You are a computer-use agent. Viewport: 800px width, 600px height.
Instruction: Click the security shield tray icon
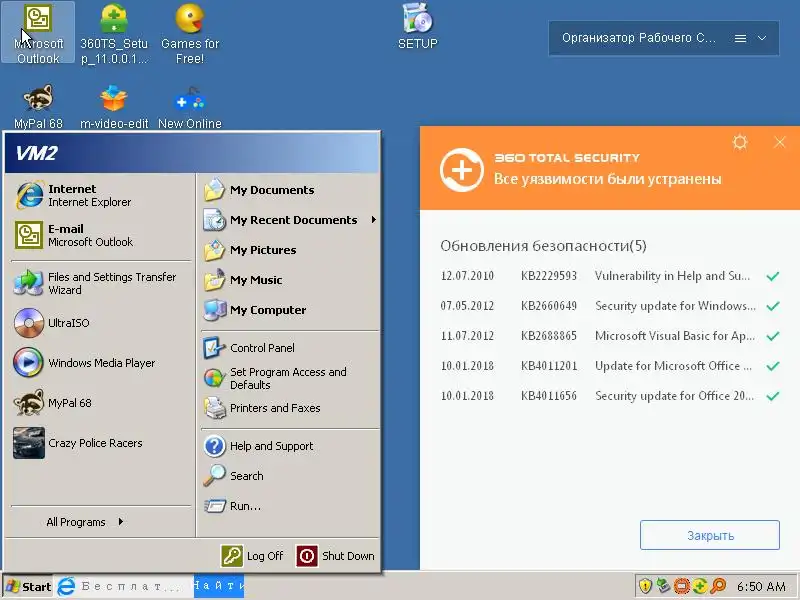[645, 586]
